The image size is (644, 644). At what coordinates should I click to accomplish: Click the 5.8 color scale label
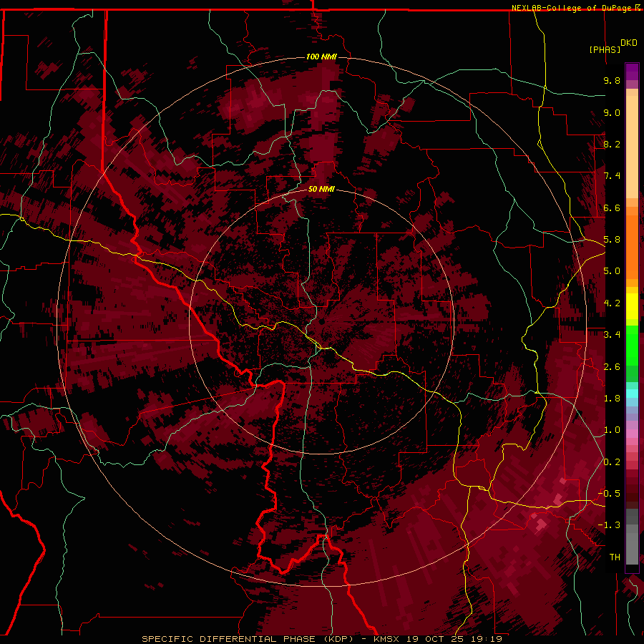point(612,240)
